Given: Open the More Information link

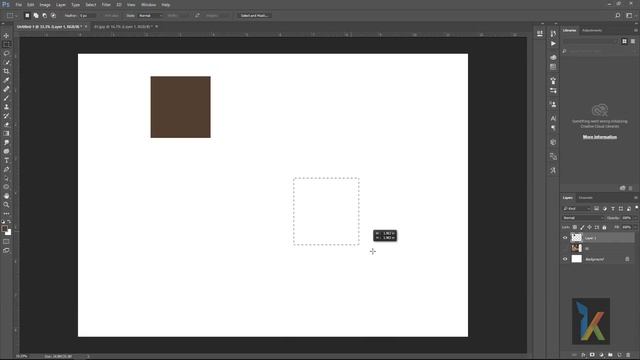Looking at the screenshot, I should tap(600, 137).
